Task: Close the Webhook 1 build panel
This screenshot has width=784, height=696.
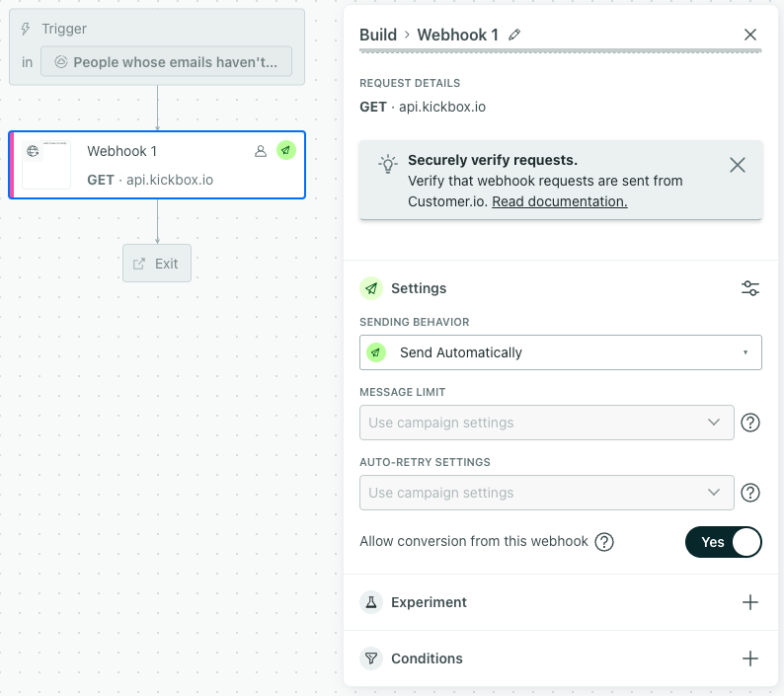Action: (x=750, y=35)
